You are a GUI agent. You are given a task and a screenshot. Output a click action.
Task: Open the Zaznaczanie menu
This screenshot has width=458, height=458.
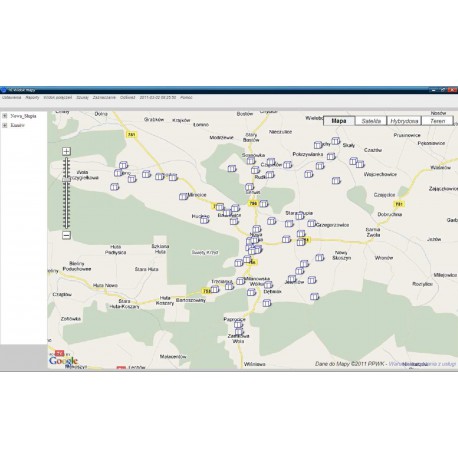coord(104,98)
